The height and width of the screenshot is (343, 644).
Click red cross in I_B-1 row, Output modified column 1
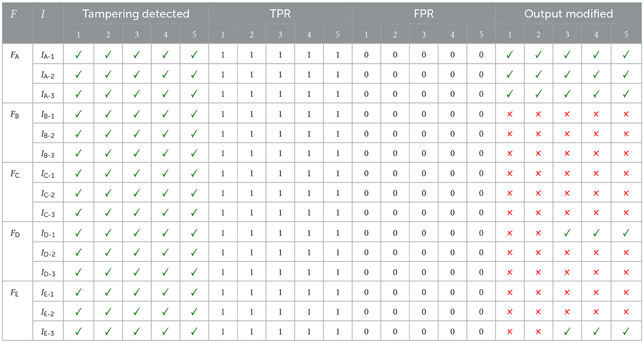click(x=510, y=114)
